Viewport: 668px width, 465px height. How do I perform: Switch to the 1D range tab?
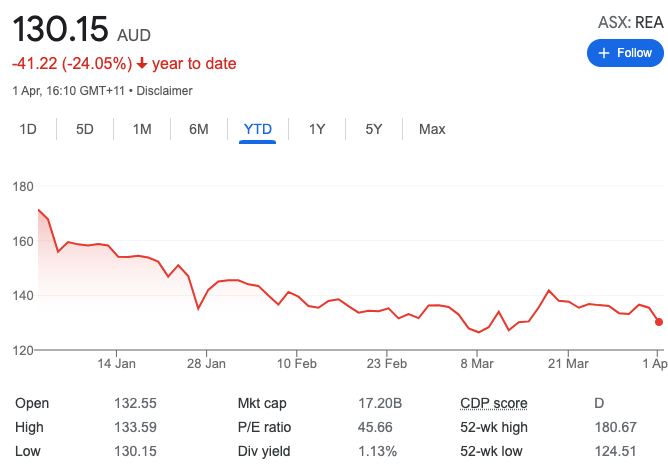[28, 129]
